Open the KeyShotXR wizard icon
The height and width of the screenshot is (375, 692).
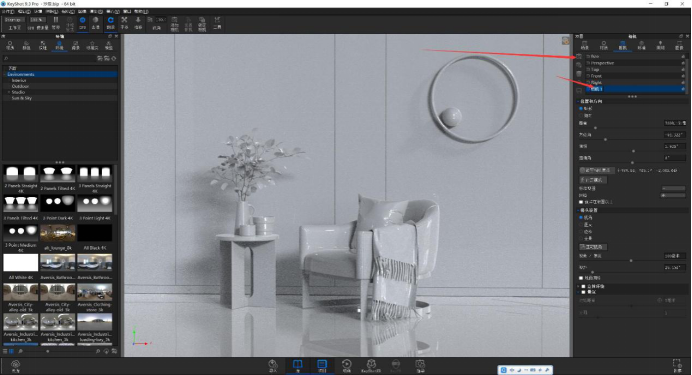[x=371, y=366]
